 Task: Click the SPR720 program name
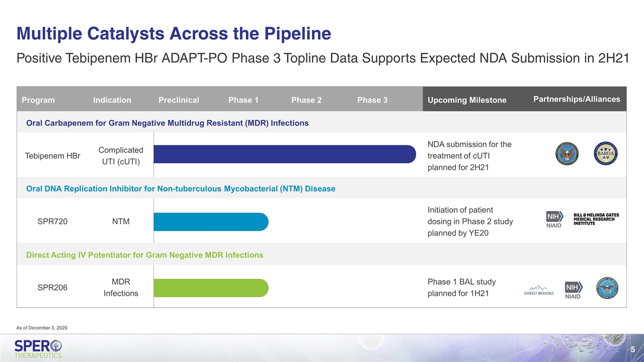tap(53, 221)
